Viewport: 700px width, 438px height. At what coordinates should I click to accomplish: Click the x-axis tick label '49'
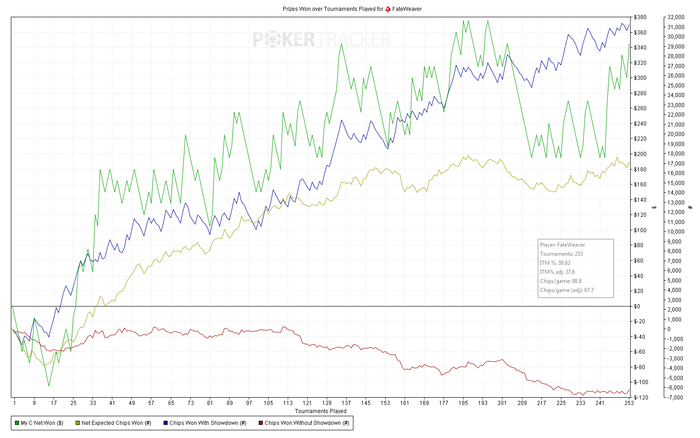coord(132,403)
